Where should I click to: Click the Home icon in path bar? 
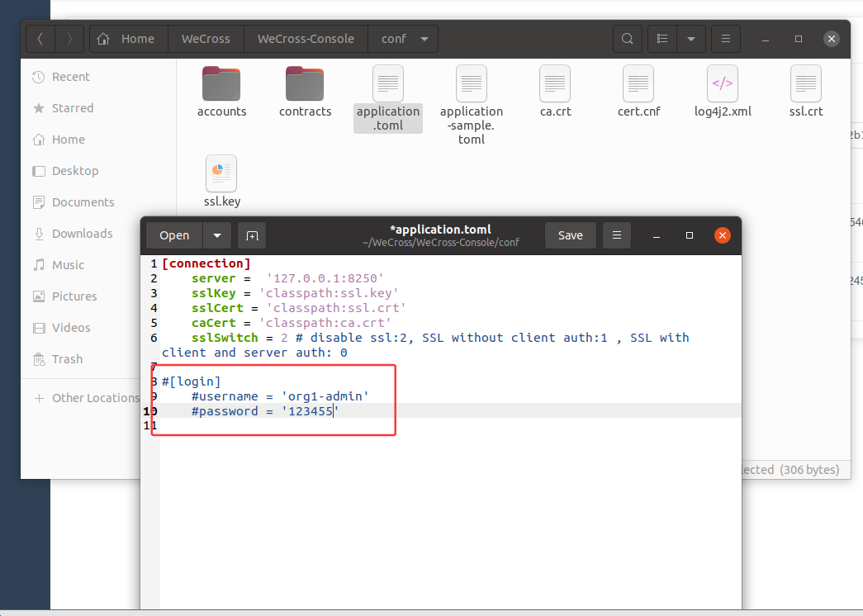click(x=103, y=39)
